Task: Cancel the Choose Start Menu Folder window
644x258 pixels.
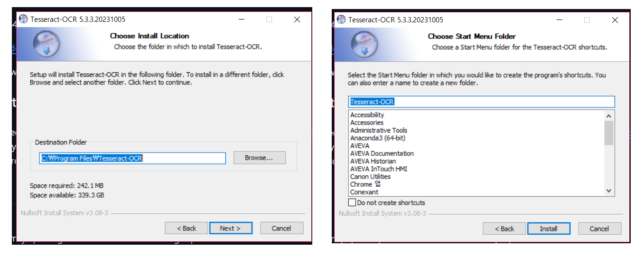Action: 599,229
